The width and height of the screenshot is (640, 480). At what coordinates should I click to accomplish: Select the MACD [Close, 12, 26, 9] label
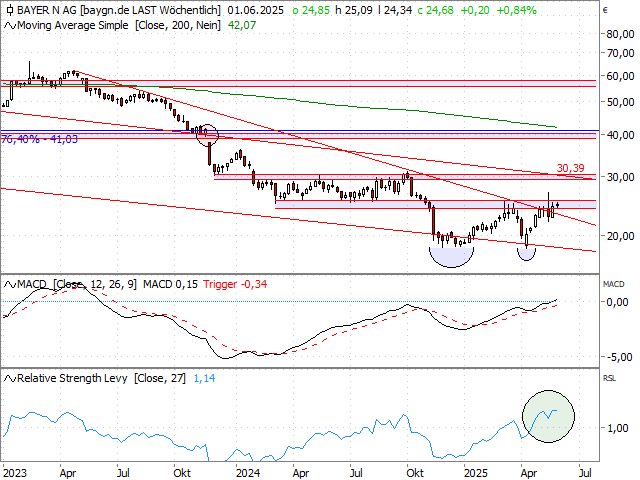[x=77, y=284]
